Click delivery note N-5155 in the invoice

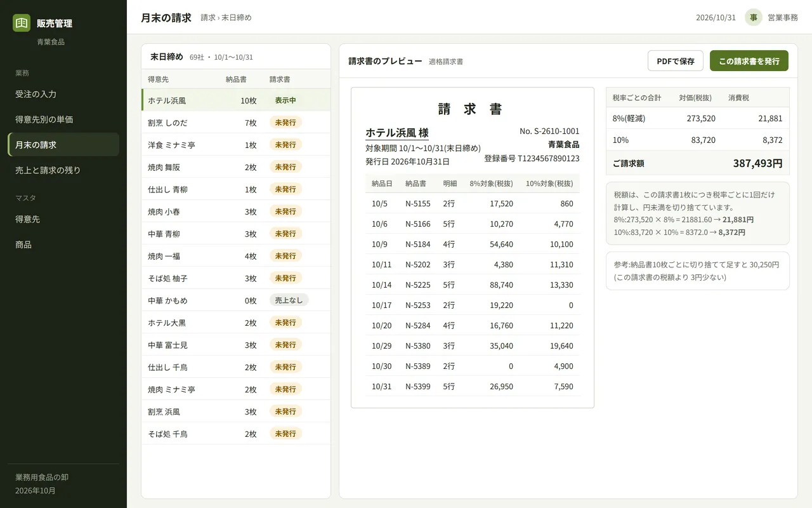(x=418, y=204)
